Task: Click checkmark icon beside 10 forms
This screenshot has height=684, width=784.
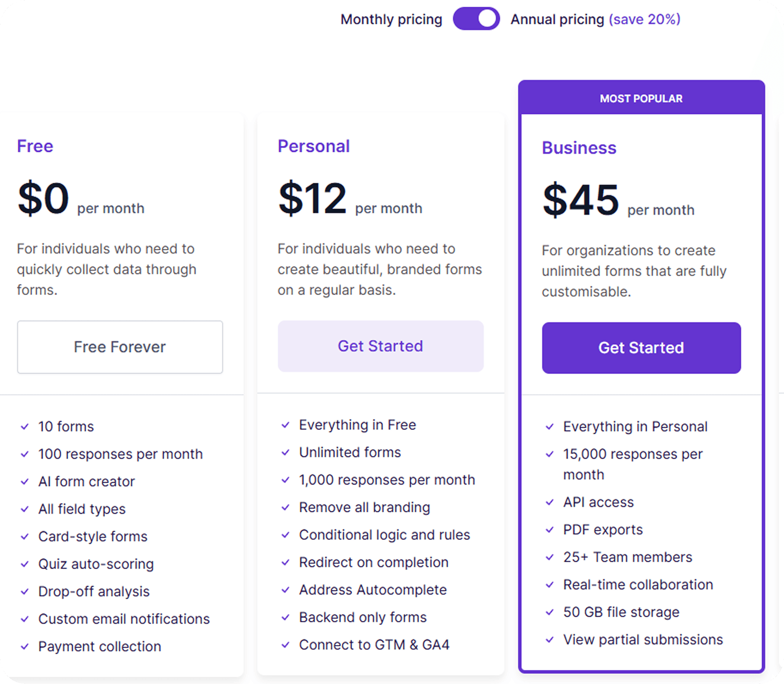Action: pyautogui.click(x=25, y=427)
